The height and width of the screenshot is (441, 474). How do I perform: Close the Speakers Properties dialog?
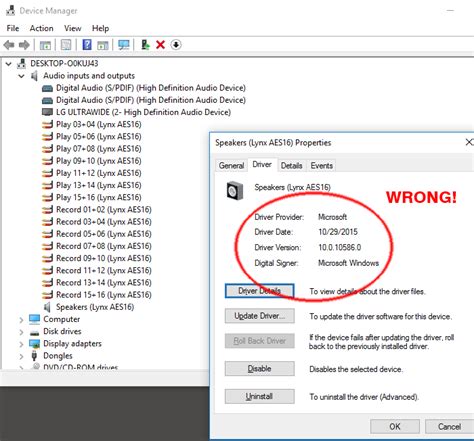[469, 142]
